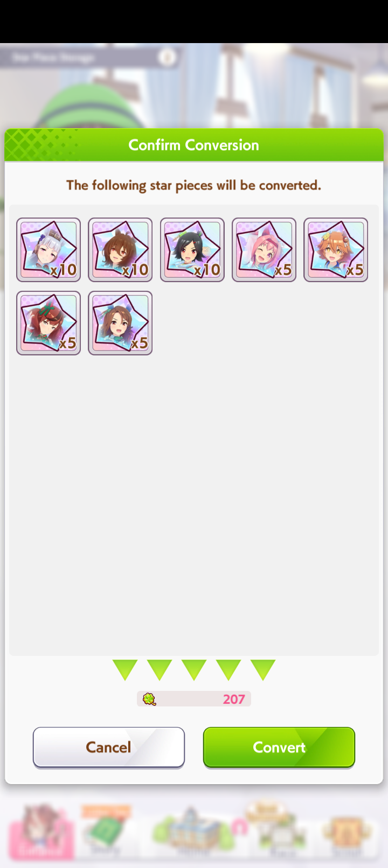Tap the first green down arrow
Screen dimensions: 388x868
[x=125, y=670]
